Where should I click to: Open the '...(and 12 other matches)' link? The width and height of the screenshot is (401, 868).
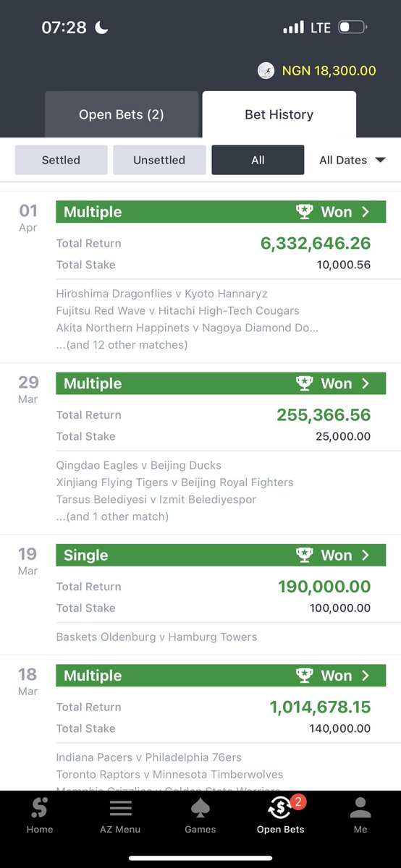(x=122, y=345)
